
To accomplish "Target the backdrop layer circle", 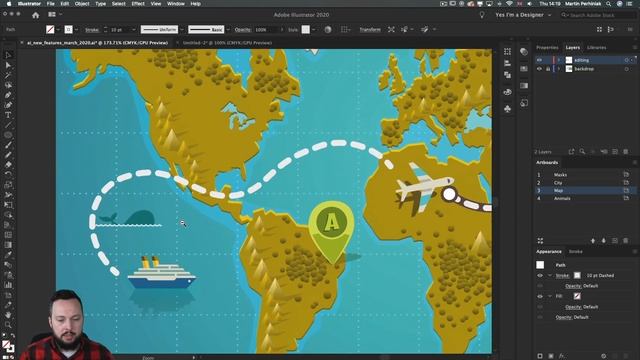I will 627,69.
